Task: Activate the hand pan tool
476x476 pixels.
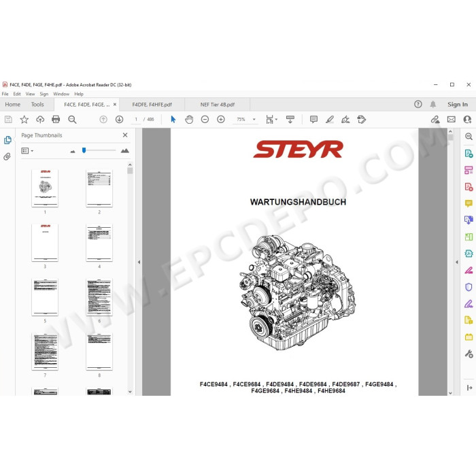Action: pos(189,120)
